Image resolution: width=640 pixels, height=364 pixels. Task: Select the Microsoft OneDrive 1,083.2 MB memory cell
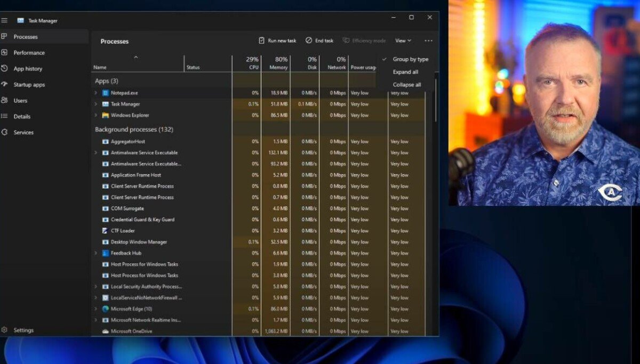point(276,331)
